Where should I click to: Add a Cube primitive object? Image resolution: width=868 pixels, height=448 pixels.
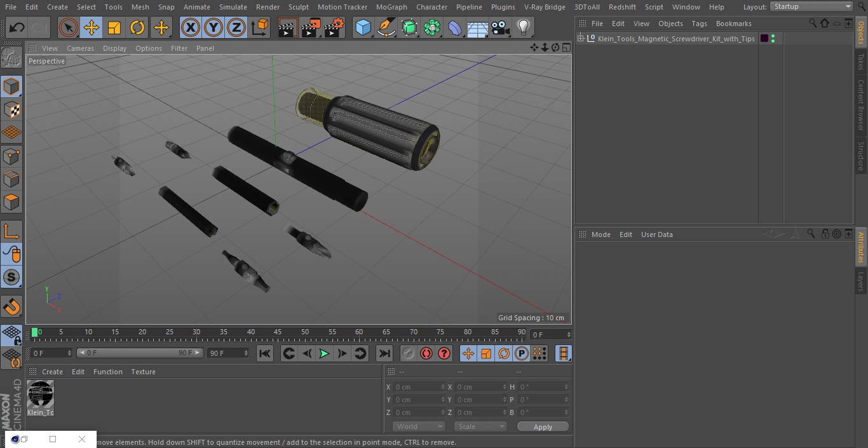363,27
